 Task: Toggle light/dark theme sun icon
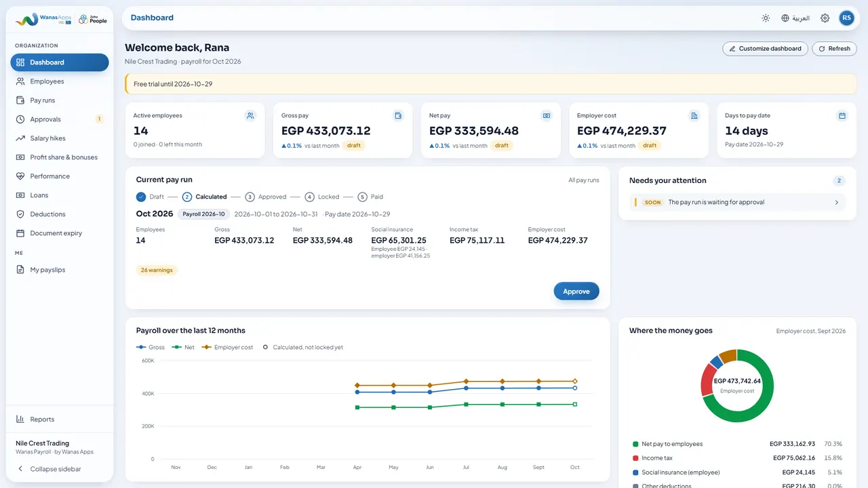click(x=766, y=18)
